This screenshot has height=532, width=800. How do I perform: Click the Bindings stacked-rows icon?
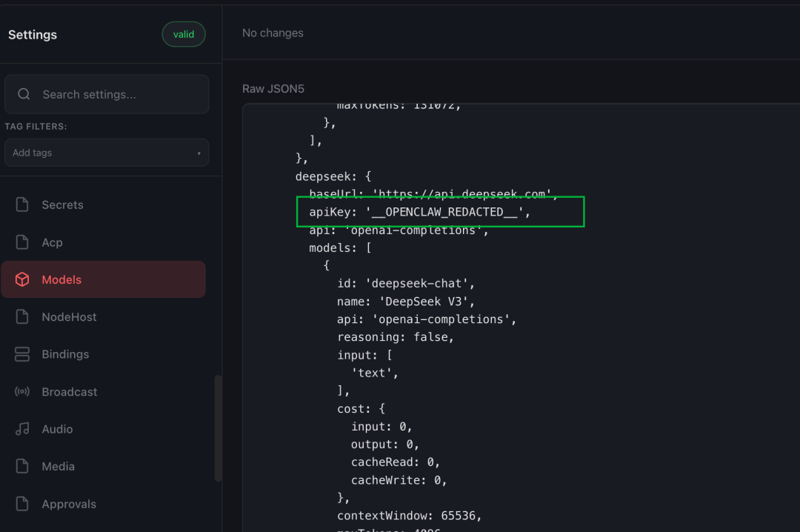(22, 354)
